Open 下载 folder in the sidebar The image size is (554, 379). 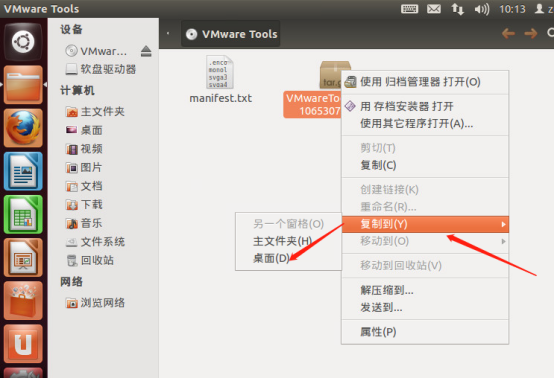(84, 205)
